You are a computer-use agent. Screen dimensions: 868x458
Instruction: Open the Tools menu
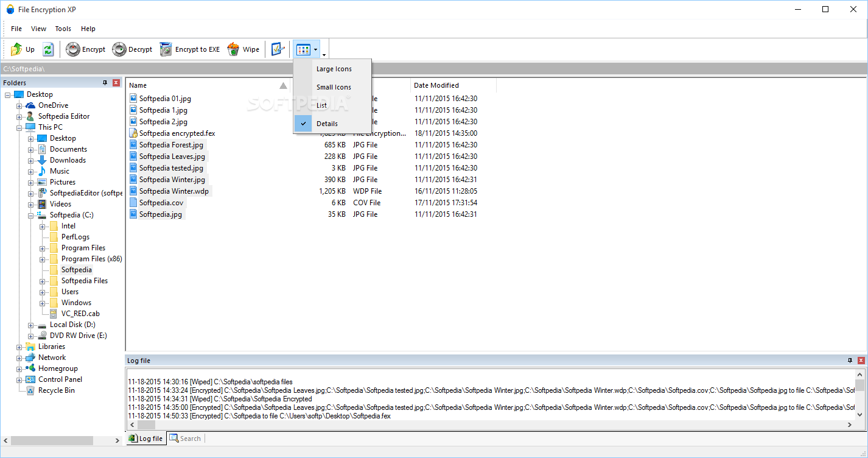click(x=63, y=29)
